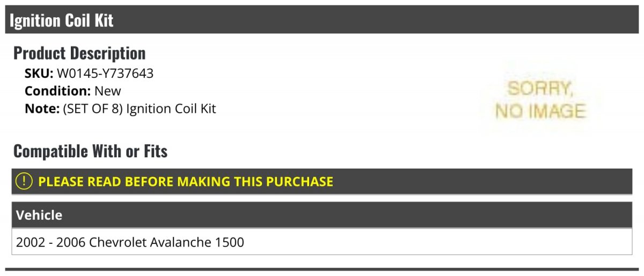
Task: Click the Compatible With or Fits heading
Action: [91, 151]
